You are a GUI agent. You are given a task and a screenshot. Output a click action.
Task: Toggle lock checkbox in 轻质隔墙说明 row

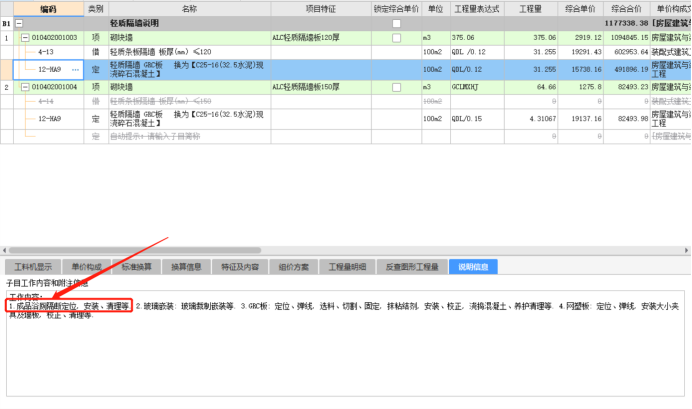pyautogui.click(x=396, y=23)
